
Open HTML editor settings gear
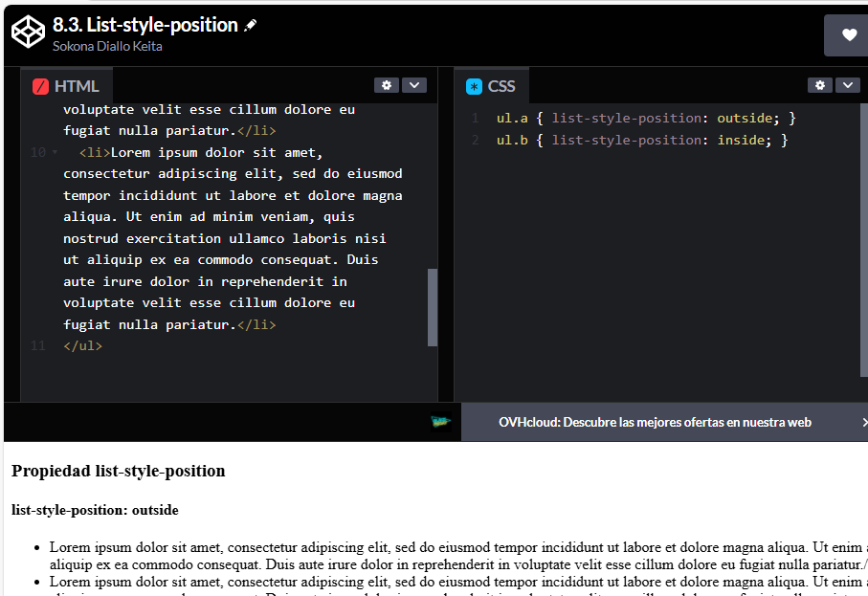387,85
